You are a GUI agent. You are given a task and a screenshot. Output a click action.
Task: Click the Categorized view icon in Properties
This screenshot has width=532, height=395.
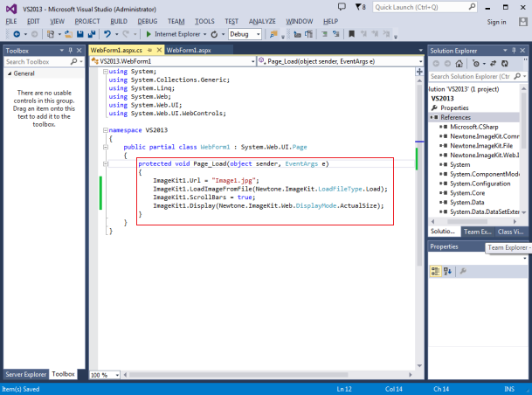[x=435, y=271]
